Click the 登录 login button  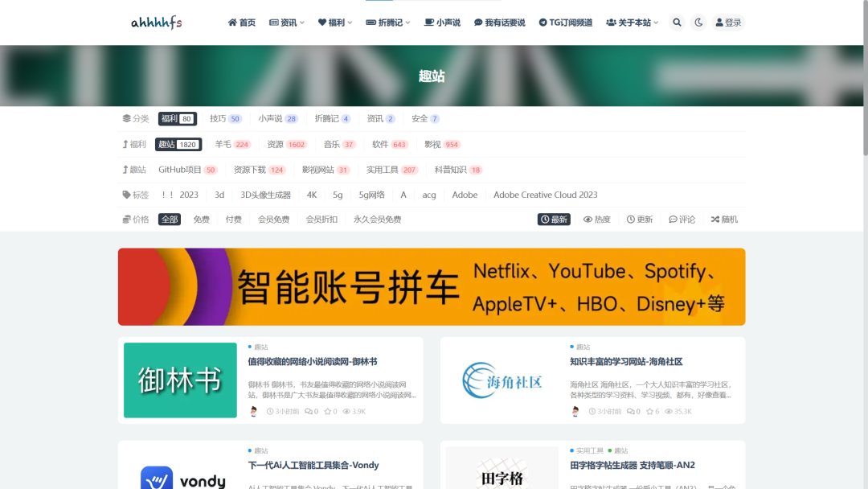pyautogui.click(x=728, y=23)
